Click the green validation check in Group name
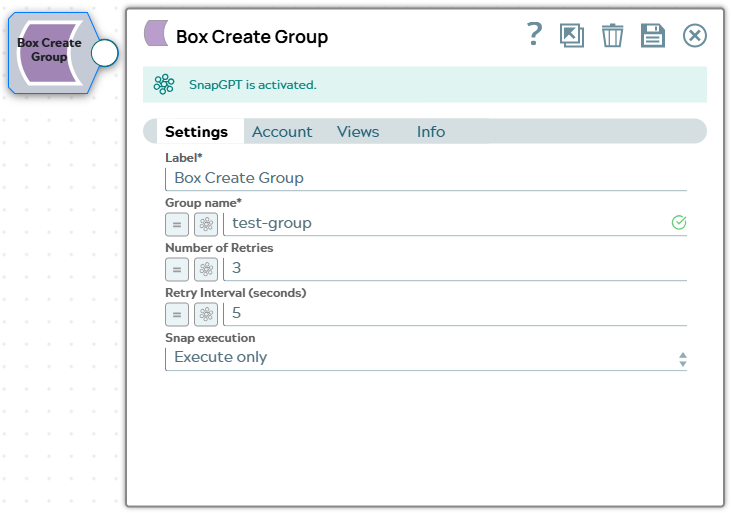Image resolution: width=732 pixels, height=513 pixels. click(679, 223)
